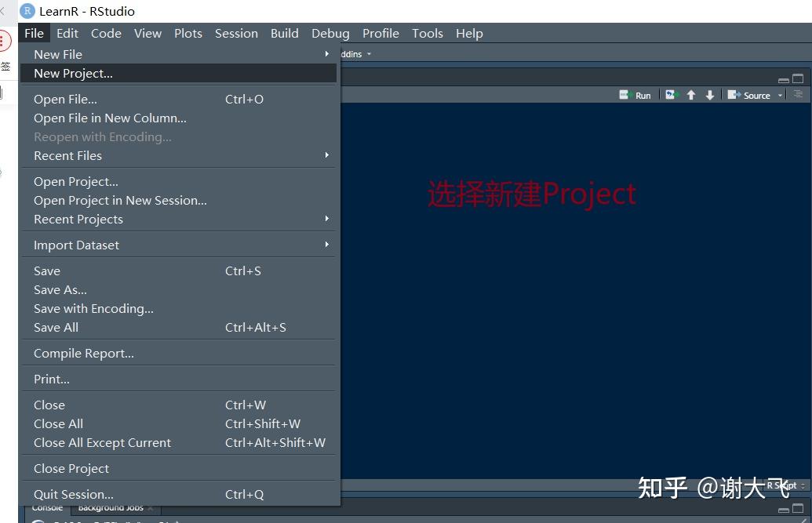
Task: Show document outline icon
Action: coord(798,94)
